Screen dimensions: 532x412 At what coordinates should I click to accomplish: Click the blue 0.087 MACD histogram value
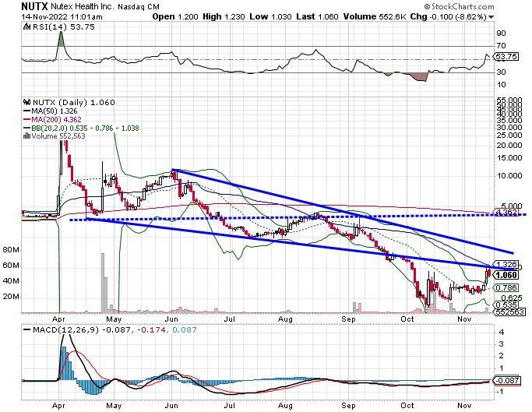click(x=185, y=330)
